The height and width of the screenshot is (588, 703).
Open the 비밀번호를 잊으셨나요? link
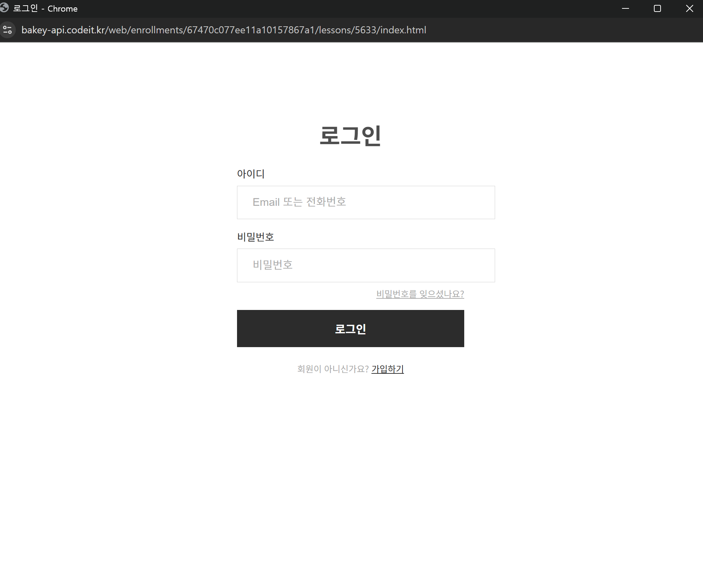pyautogui.click(x=420, y=294)
